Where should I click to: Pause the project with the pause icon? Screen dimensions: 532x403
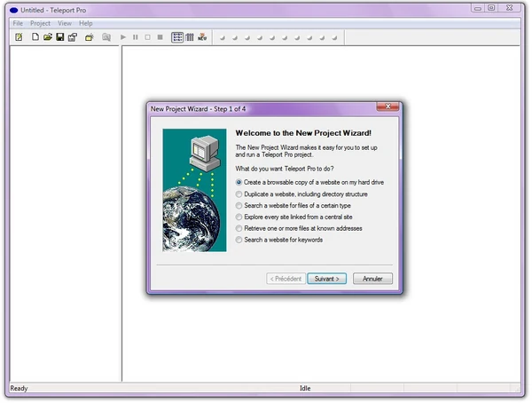(136, 37)
